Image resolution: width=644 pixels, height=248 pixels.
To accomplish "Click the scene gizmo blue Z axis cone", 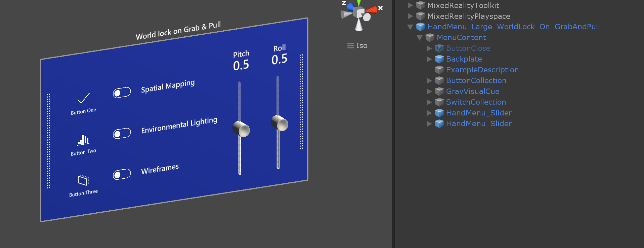I will pos(351,6).
